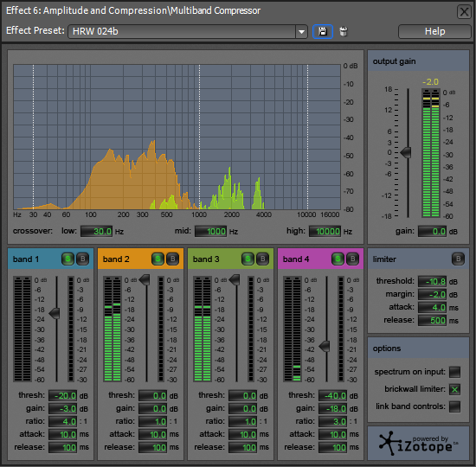
Task: Click band 4 threshold slider handle
Action: click(x=325, y=346)
